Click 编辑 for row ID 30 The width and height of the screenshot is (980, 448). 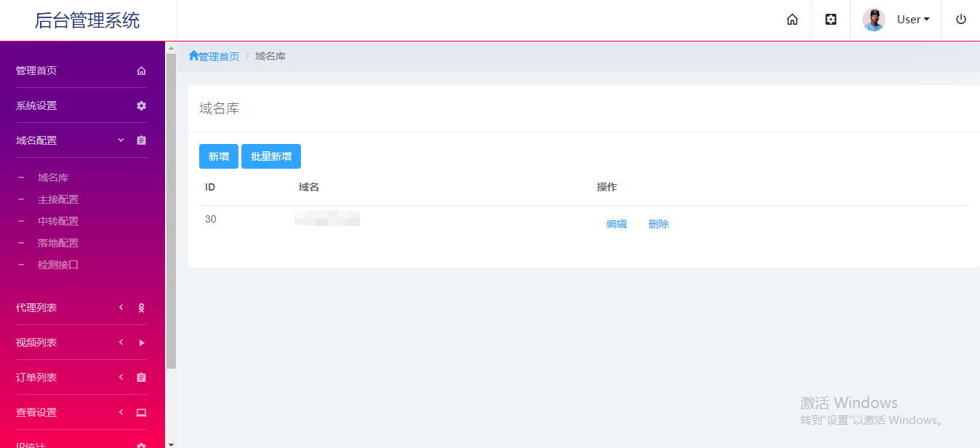616,224
